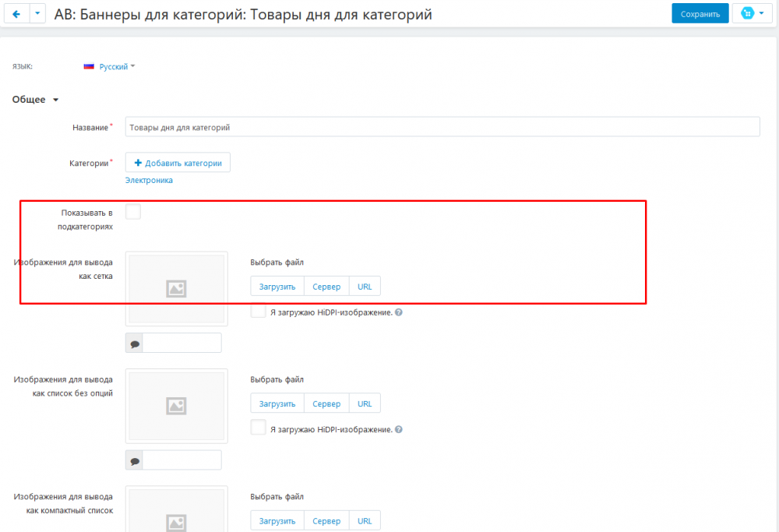This screenshot has height=532, width=779.
Task: Select URL for compact list image
Action: (x=365, y=521)
